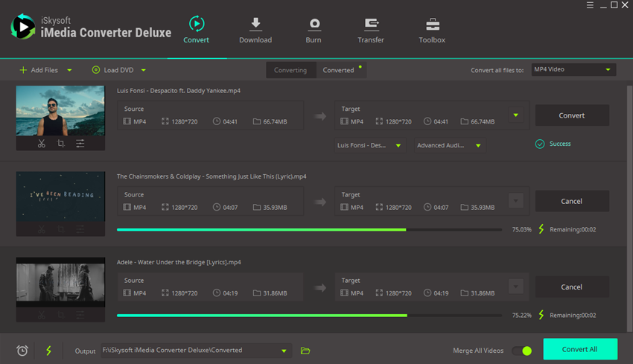
Task: Expand Chainsmokers target format dropdown arrow
Action: tap(516, 200)
